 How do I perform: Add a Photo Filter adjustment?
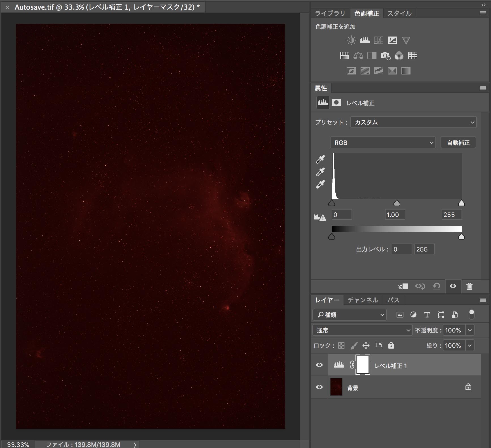385,56
